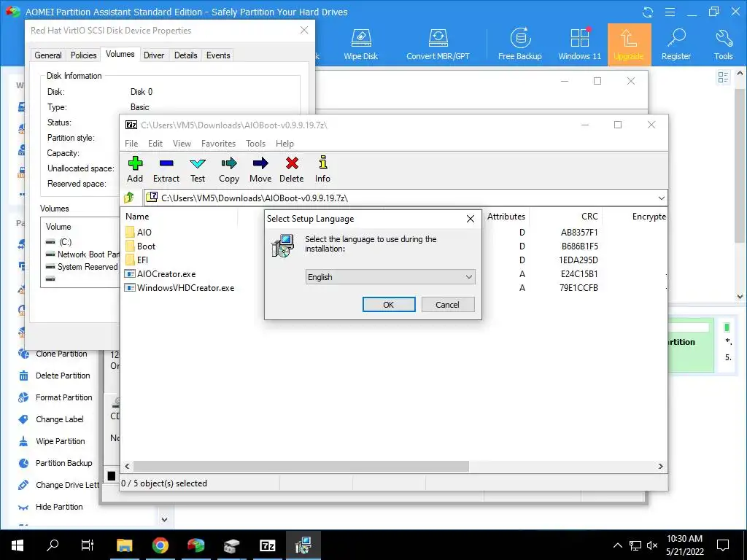Image resolution: width=747 pixels, height=560 pixels.
Task: Select the AIO folder in 7-Zip list
Action: tap(139, 233)
